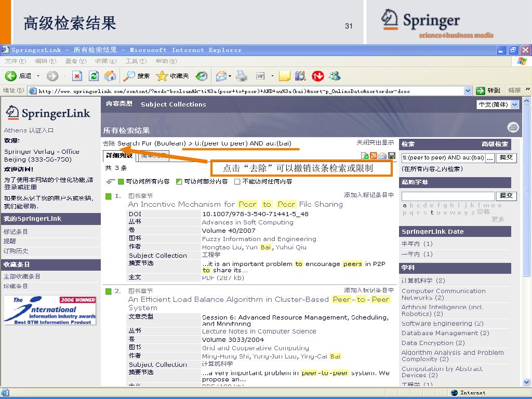
Task: Toggle the partial-access half-green checkbox filter
Action: (x=179, y=181)
